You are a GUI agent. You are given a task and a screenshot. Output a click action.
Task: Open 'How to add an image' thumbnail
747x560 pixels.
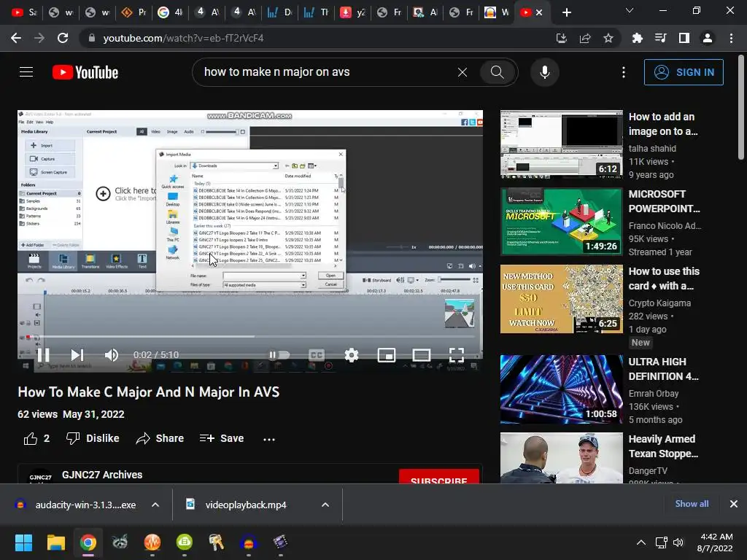[561, 144]
